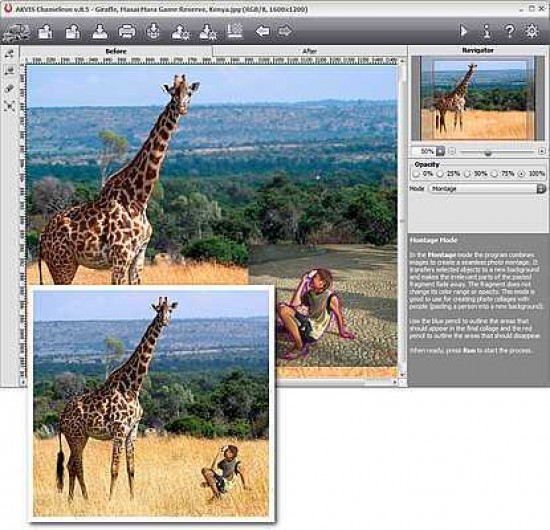Switch to the After tab
The image size is (550, 530).
tap(310, 51)
